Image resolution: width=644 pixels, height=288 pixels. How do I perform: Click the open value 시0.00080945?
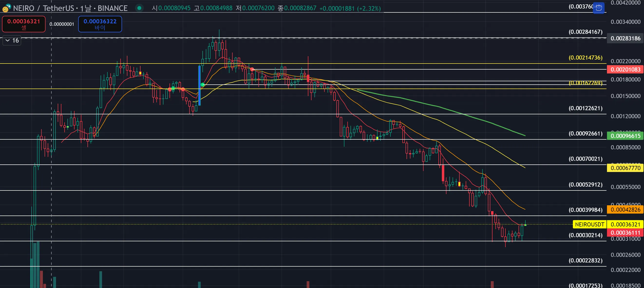pos(171,8)
